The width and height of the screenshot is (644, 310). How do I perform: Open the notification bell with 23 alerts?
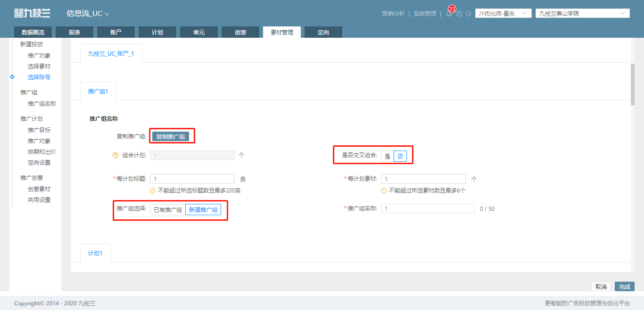(449, 14)
